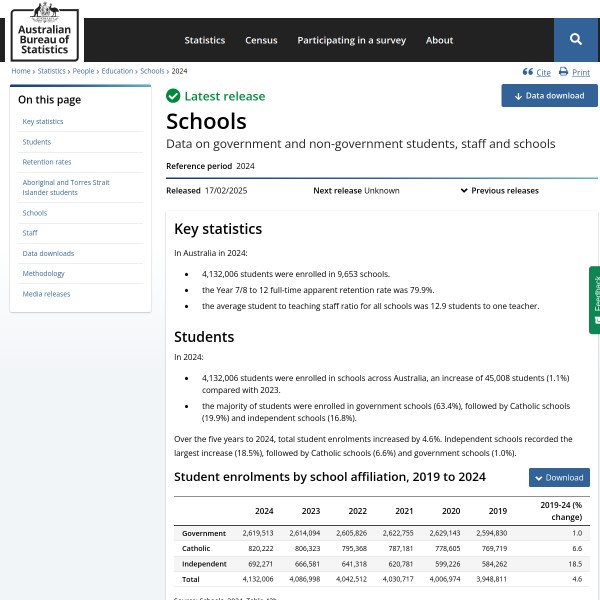Go to Aboriginal and Torres Strait Islander students
This screenshot has height=600, width=600.
(66, 187)
